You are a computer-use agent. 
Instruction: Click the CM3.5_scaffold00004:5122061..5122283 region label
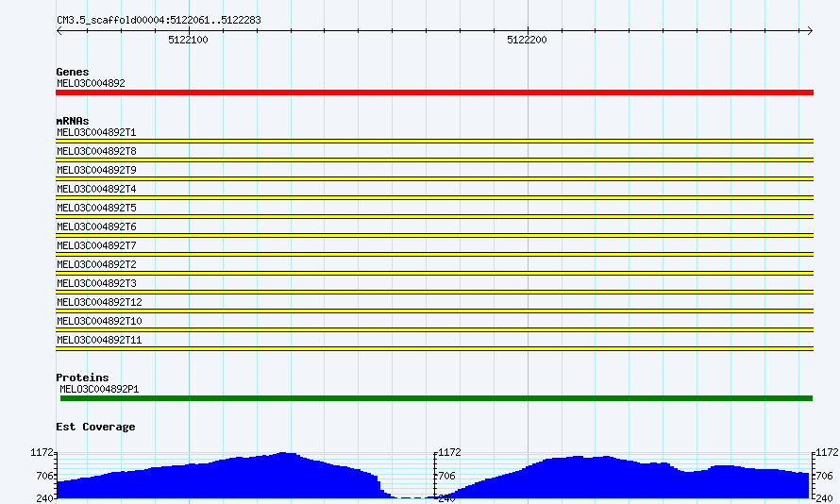(x=160, y=20)
